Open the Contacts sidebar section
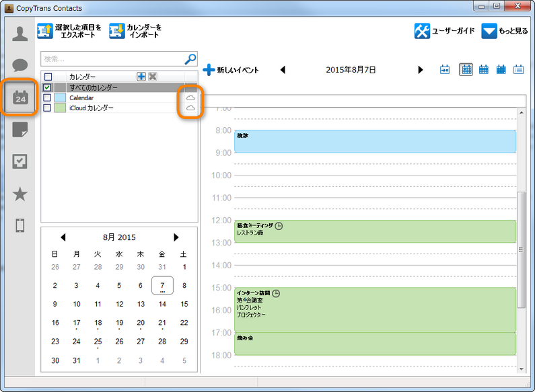535x392 pixels. pos(20,34)
